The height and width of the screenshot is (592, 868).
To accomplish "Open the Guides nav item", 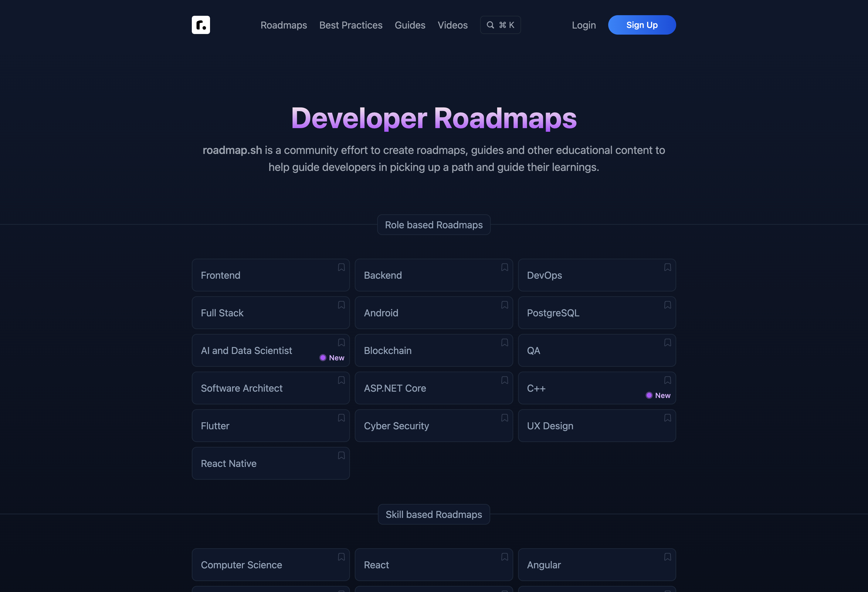I will [x=410, y=25].
